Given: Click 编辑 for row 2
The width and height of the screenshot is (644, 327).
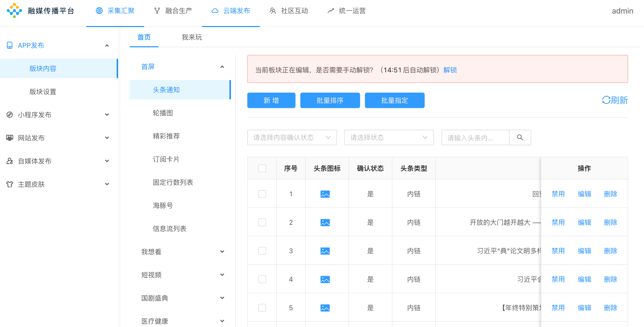Looking at the screenshot, I should [x=584, y=222].
